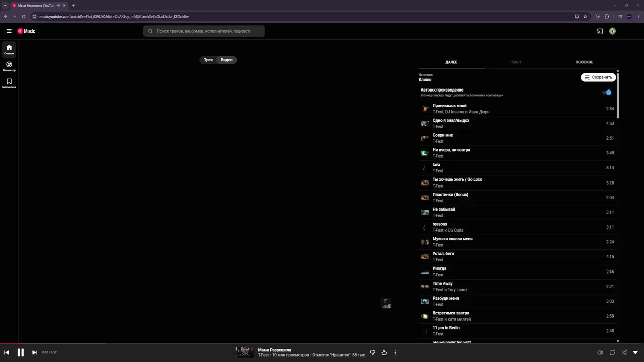This screenshot has width=644, height=362.
Task: Play Не забывай from the queue
Action: click(x=517, y=212)
